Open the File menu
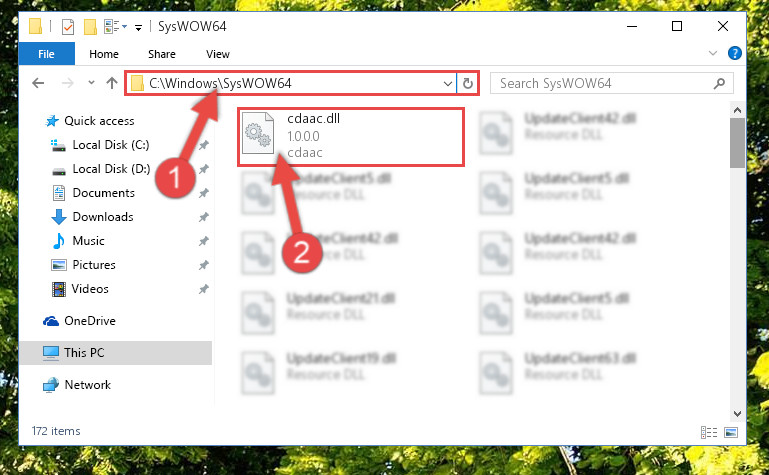Image resolution: width=769 pixels, height=475 pixels. pos(47,54)
